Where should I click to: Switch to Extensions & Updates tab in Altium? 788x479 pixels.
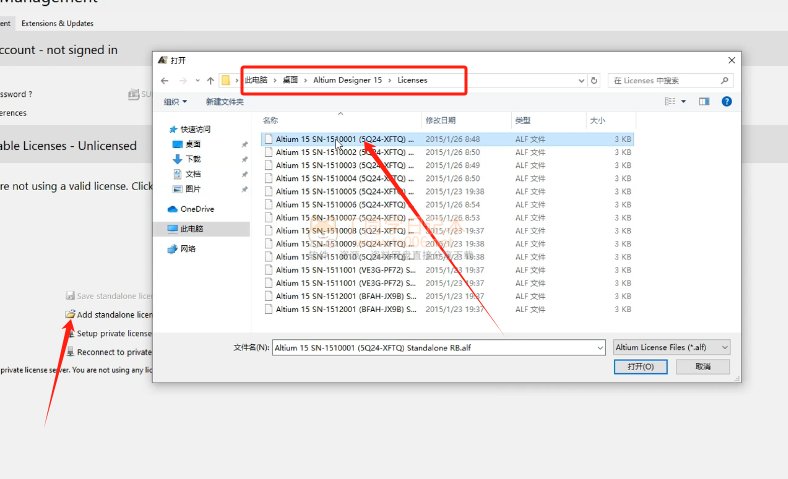click(x=57, y=23)
